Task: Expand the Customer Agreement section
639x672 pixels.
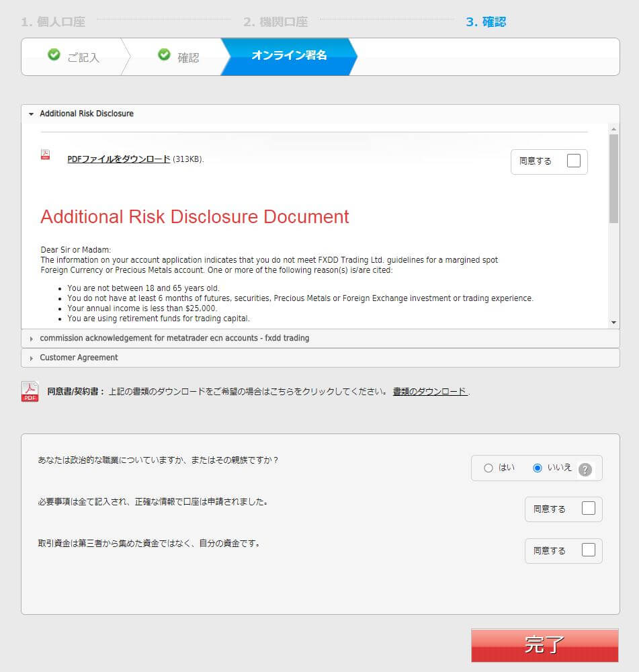Action: tap(31, 358)
